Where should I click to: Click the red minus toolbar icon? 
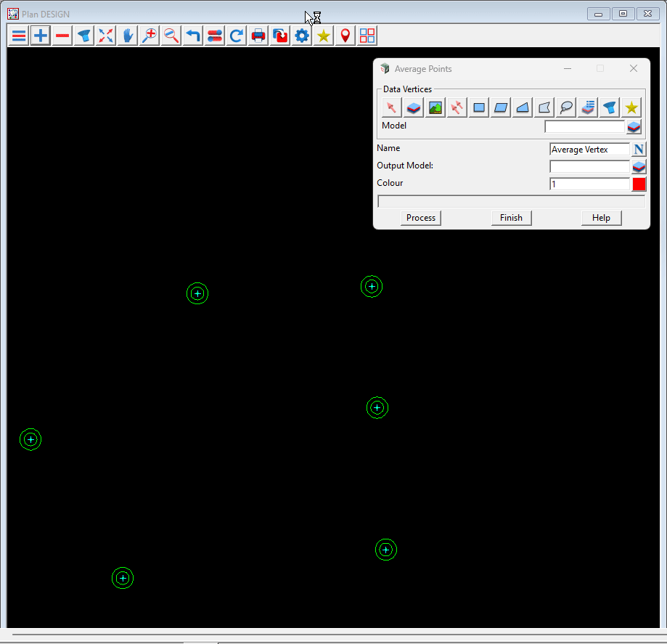click(x=62, y=36)
